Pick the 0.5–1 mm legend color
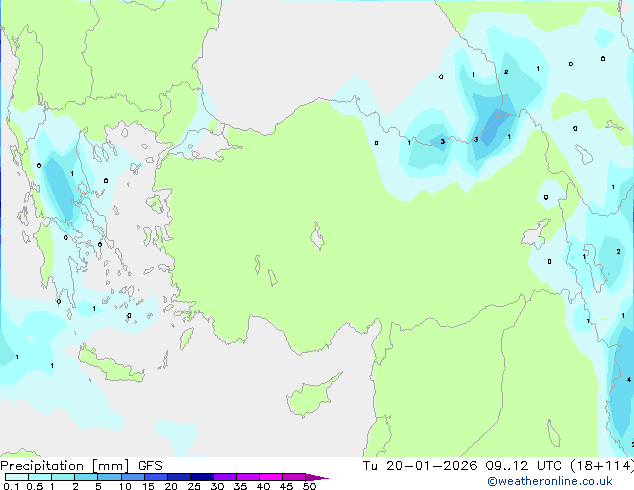The width and height of the screenshot is (634, 490). [x=40, y=477]
